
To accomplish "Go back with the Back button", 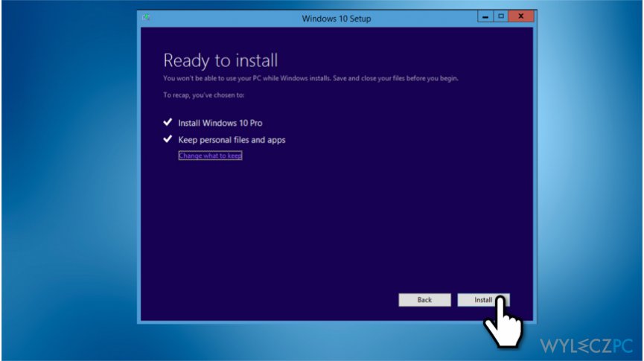I will click(x=424, y=300).
